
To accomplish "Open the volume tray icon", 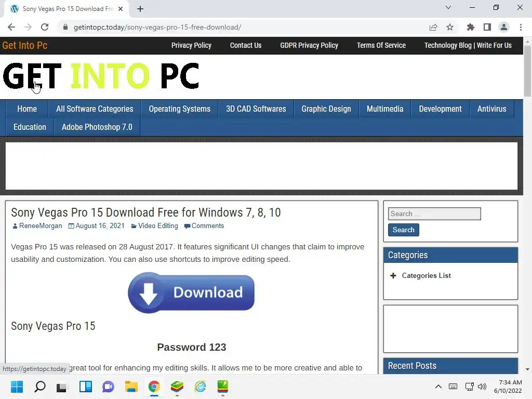I will coord(482,387).
